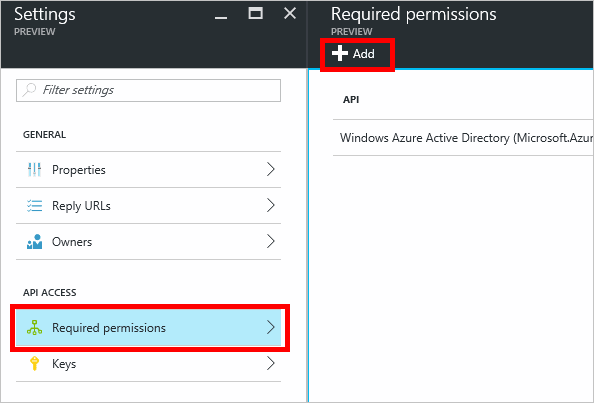Select the Windows Azure Active Directory row
This screenshot has height=403, width=594.
(x=463, y=137)
